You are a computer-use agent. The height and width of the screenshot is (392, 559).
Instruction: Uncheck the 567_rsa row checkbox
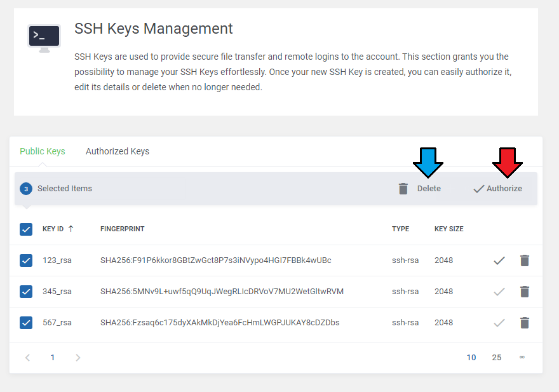(26, 323)
